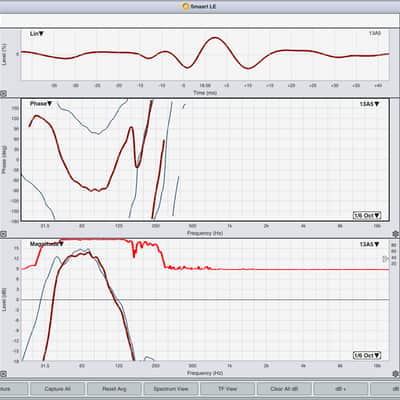This screenshot has width=400, height=400.
Task: Switch to Spectrum View
Action: pyautogui.click(x=171, y=389)
